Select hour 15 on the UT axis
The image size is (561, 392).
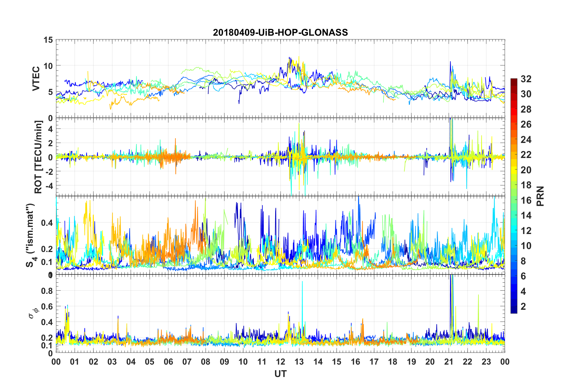tap(337, 361)
